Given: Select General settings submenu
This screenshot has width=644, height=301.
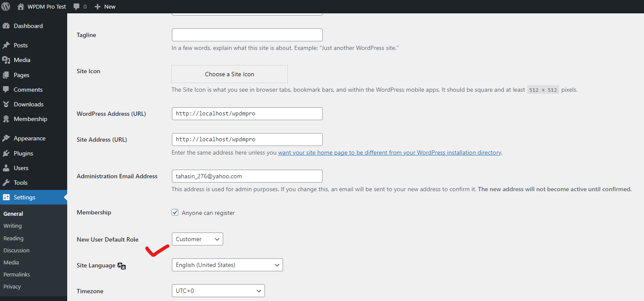Looking at the screenshot, I should point(13,214).
